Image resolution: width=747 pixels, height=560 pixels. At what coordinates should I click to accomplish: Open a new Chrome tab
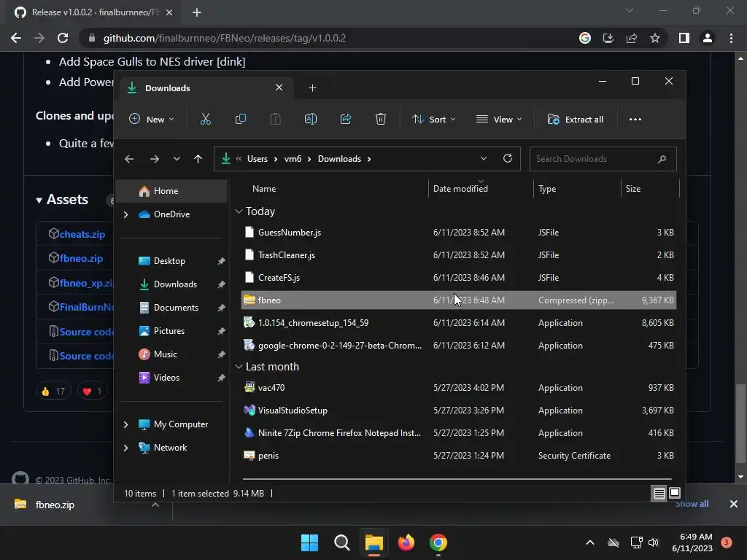point(197,12)
